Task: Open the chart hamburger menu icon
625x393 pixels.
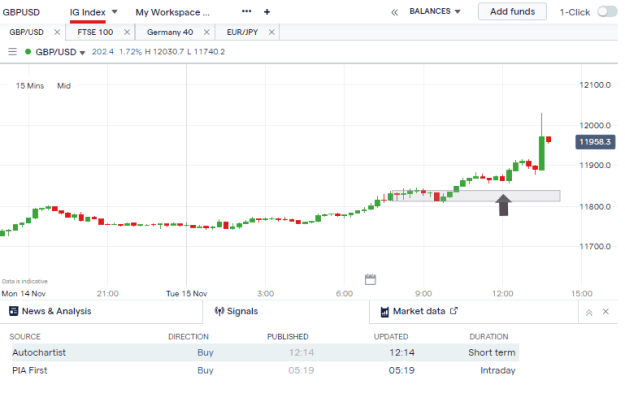Action: pos(12,52)
